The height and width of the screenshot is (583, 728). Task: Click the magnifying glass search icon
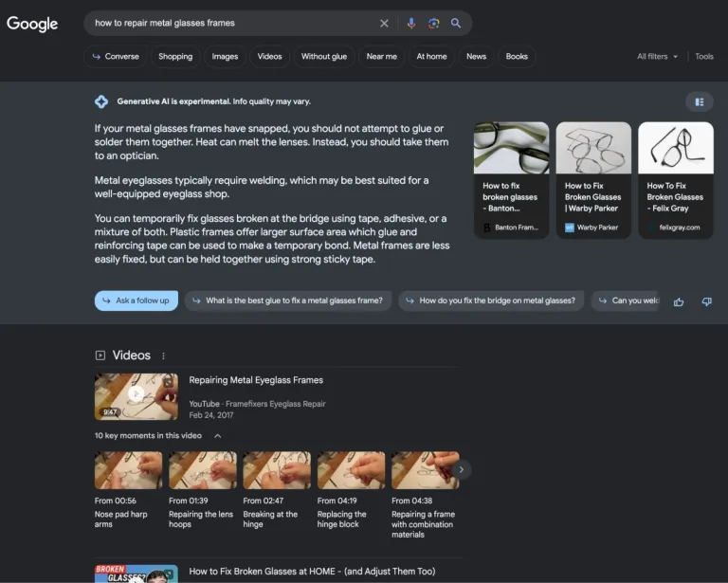point(456,23)
